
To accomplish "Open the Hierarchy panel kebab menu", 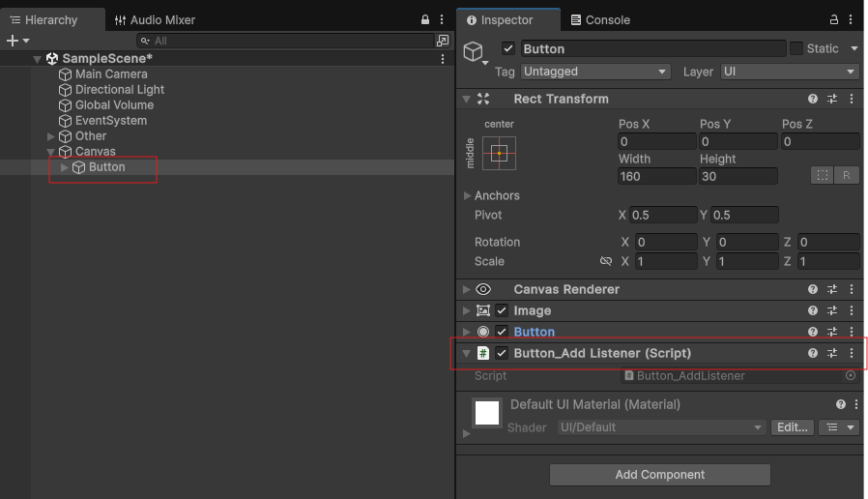I will 442,20.
